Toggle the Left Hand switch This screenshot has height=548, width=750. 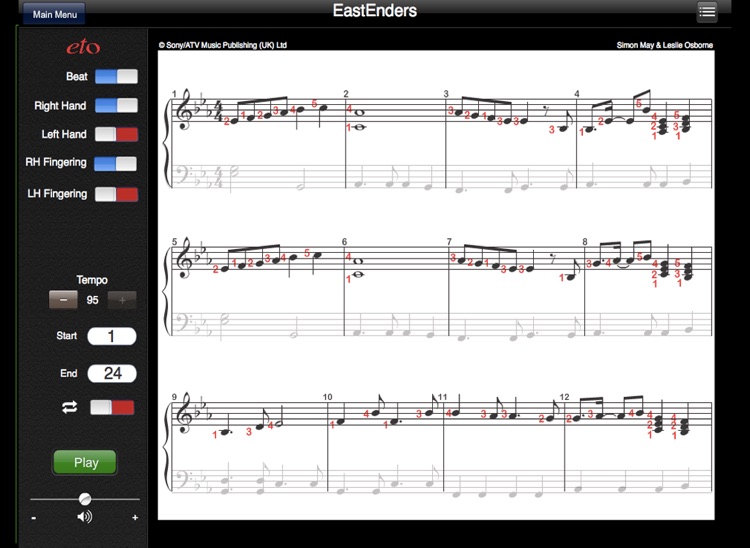coord(116,134)
